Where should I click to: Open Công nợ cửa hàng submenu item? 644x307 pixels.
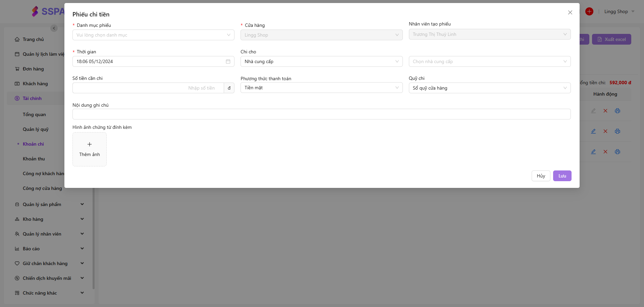click(42, 188)
